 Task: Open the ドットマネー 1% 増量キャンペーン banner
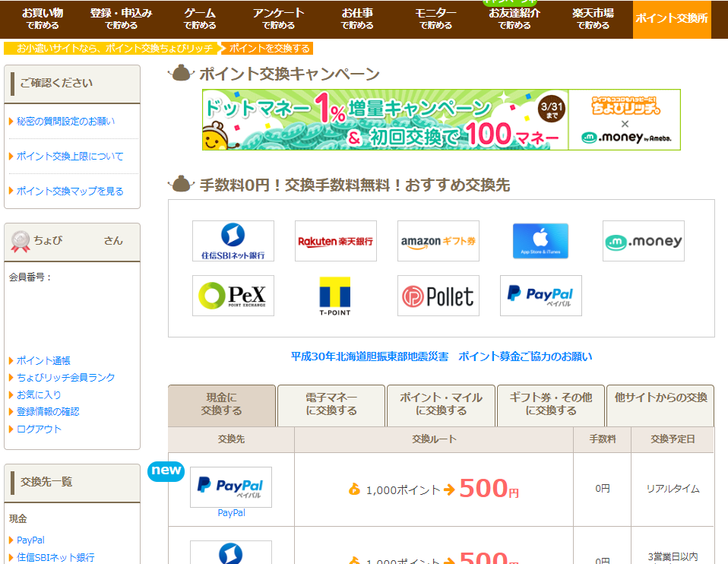pos(442,119)
